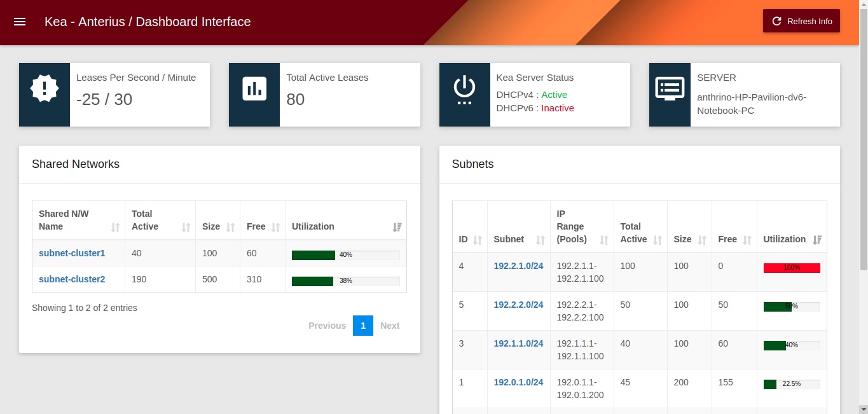
Task: Click the Showing 1 to 2 of 2 entries text
Action: pyautogui.click(x=85, y=308)
